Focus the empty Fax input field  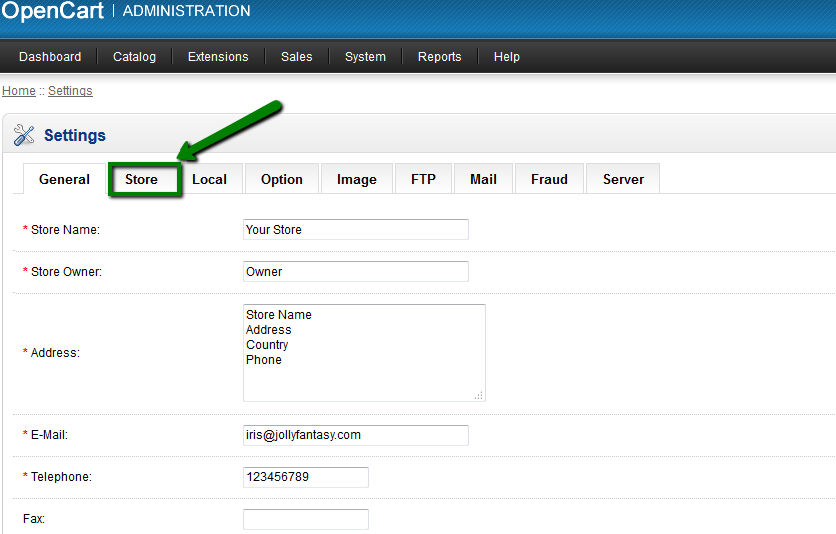coord(306,519)
